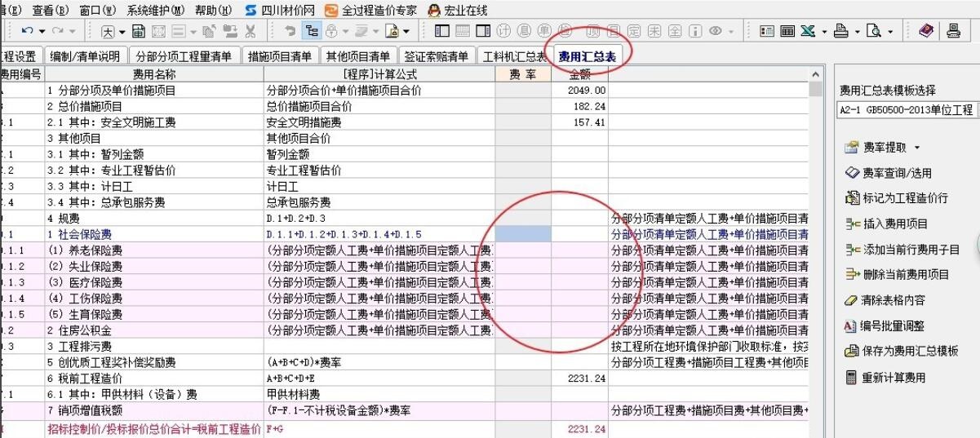
Task: Click the purple help book icon
Action: click(x=925, y=31)
